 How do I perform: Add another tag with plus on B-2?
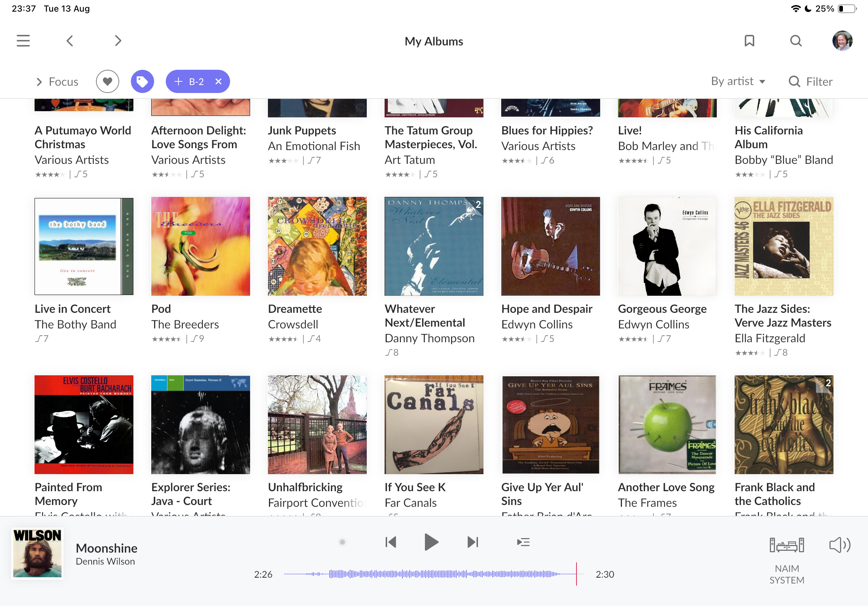[178, 81]
